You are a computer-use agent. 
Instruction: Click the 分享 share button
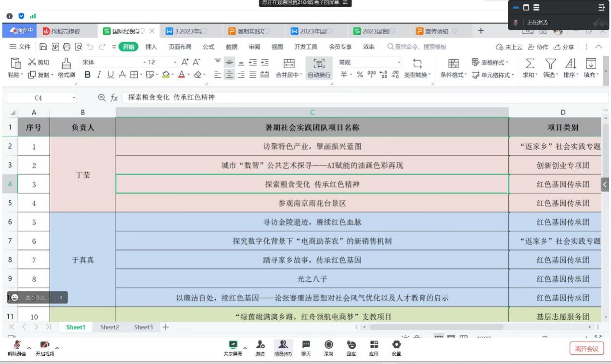[x=564, y=47]
